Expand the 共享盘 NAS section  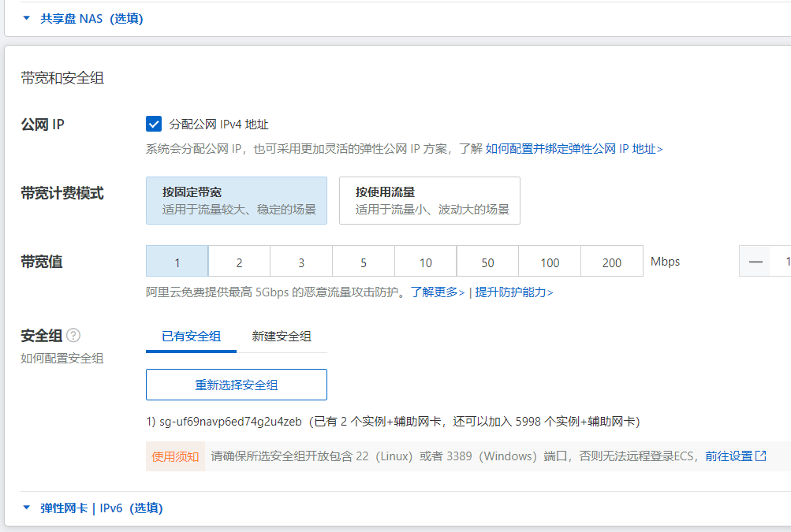coord(91,18)
